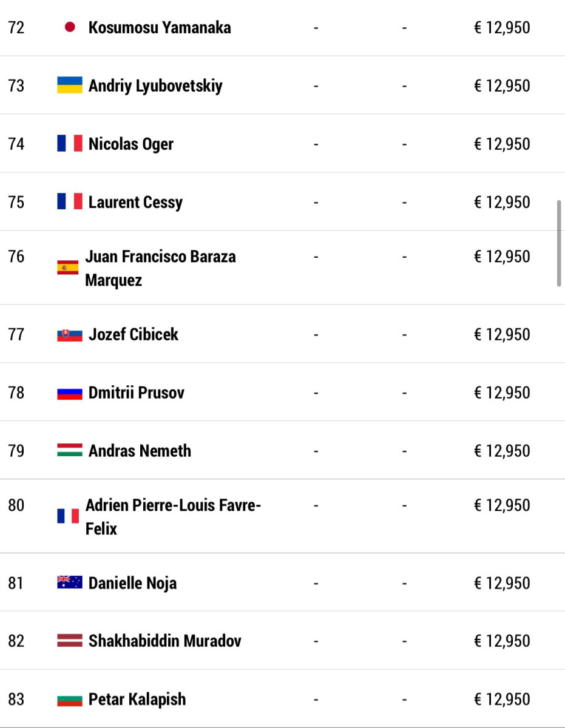Open Kosumosu Yamanaka's player name link
Viewport: 565px width, 728px height.
(x=160, y=27)
